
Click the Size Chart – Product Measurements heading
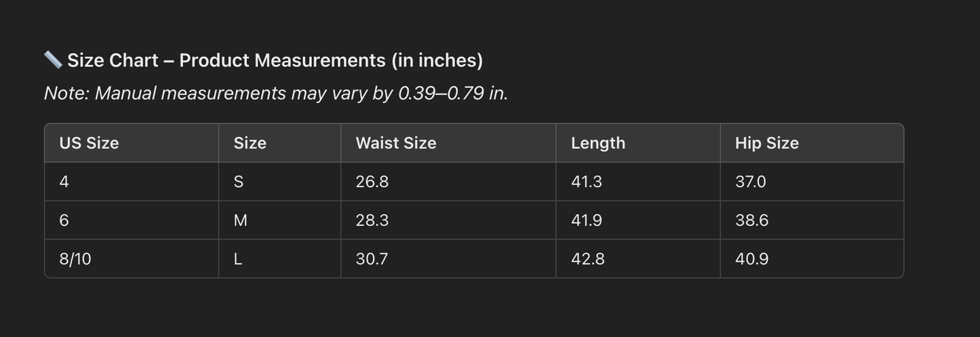click(275, 60)
